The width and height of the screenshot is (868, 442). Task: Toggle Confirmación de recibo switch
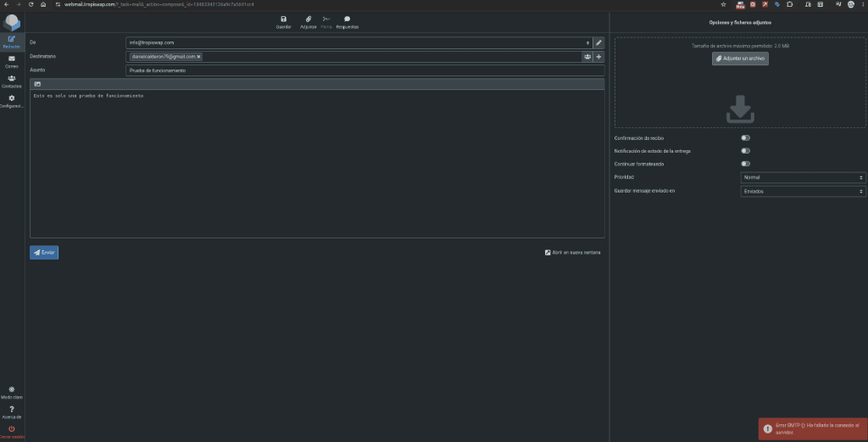click(746, 138)
